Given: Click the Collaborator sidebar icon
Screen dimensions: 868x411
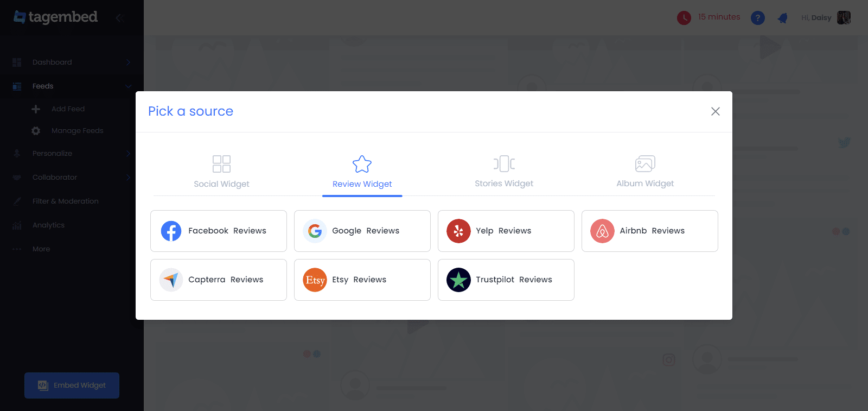Looking at the screenshot, I should pos(17,178).
